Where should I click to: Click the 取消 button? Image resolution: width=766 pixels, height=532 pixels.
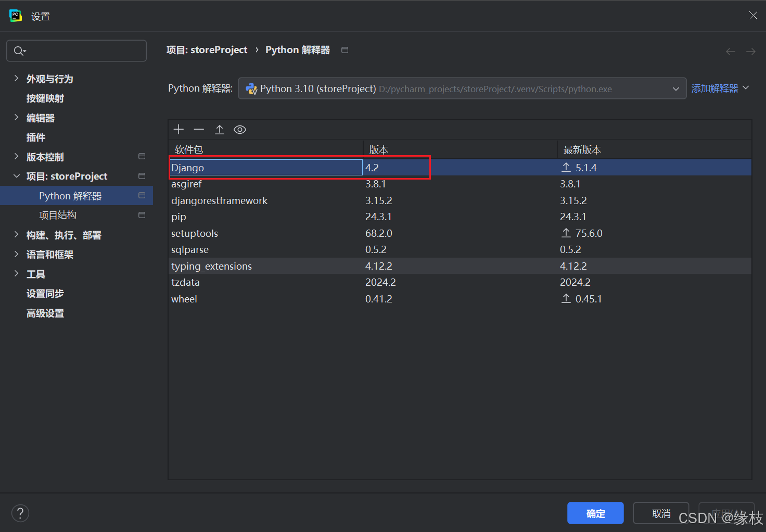coord(661,513)
